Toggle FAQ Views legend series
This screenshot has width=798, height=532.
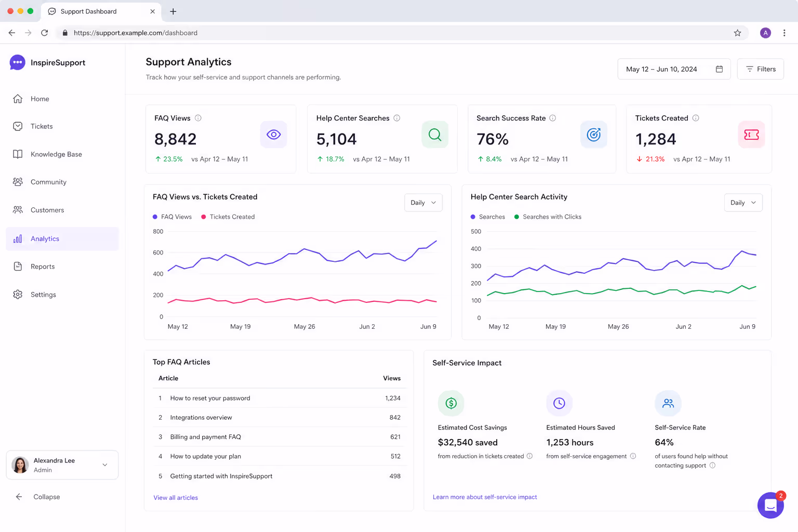pos(172,217)
